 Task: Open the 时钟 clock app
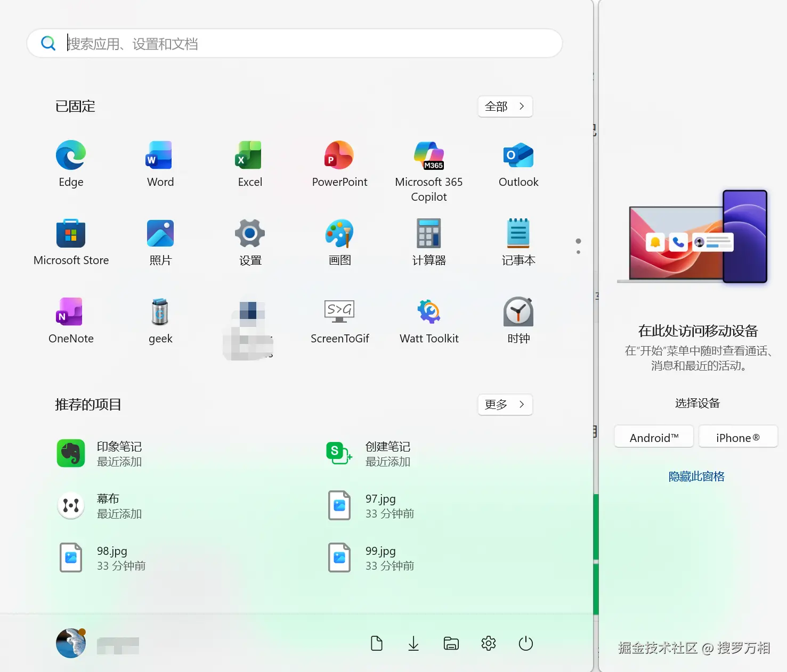pyautogui.click(x=518, y=321)
